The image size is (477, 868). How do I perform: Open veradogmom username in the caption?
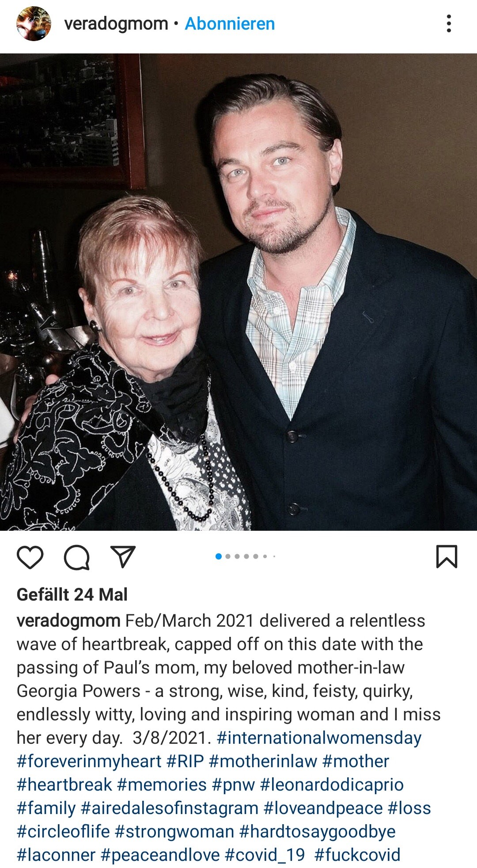pos(68,621)
